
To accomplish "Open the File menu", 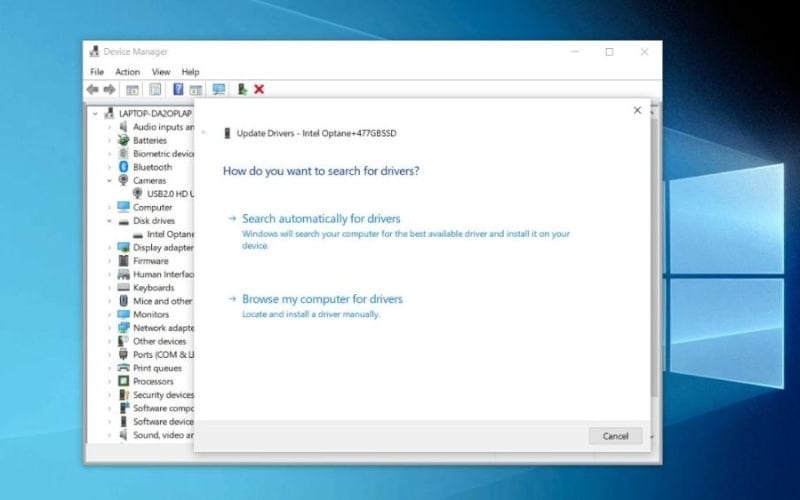I will 97,72.
